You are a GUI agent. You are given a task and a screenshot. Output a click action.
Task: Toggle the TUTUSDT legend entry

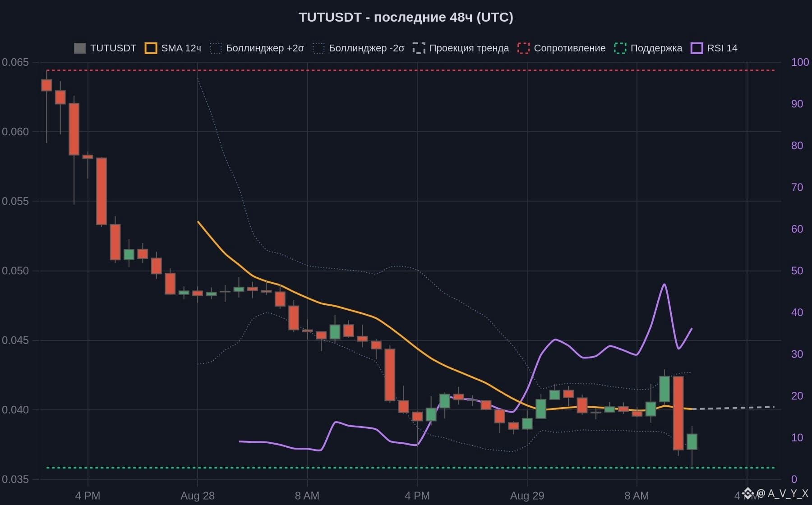point(105,48)
